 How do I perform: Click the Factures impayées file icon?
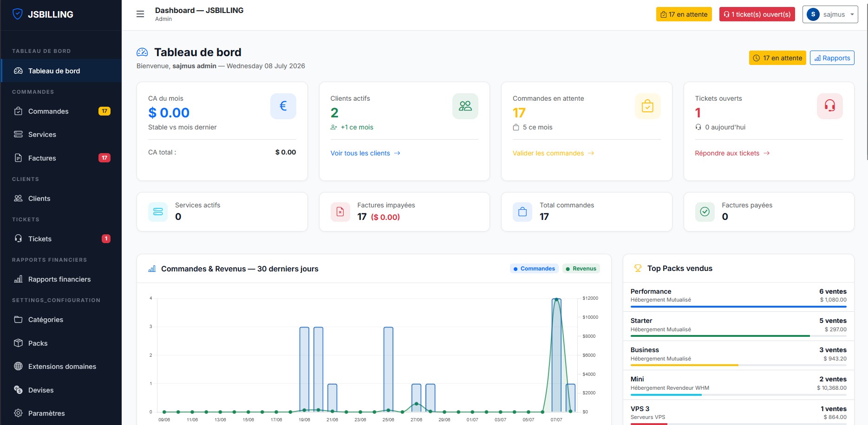point(340,212)
